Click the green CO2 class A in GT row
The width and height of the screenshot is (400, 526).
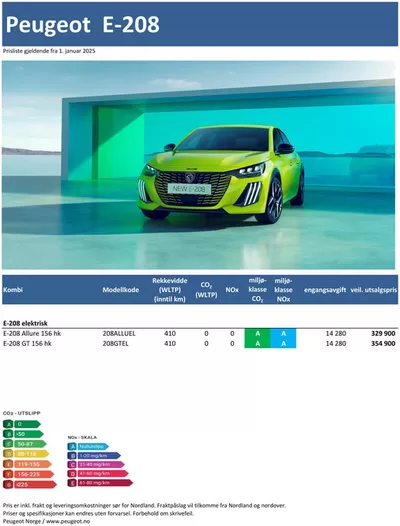pos(257,343)
